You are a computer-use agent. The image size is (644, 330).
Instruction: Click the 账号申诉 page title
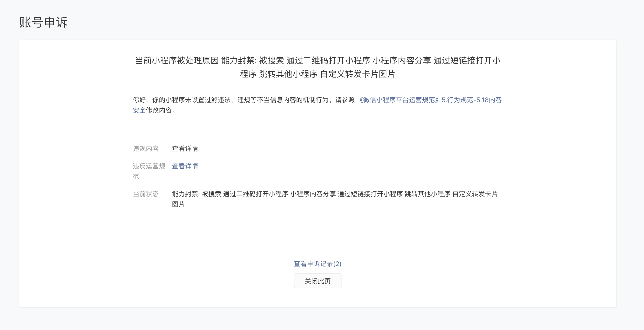[x=43, y=22]
